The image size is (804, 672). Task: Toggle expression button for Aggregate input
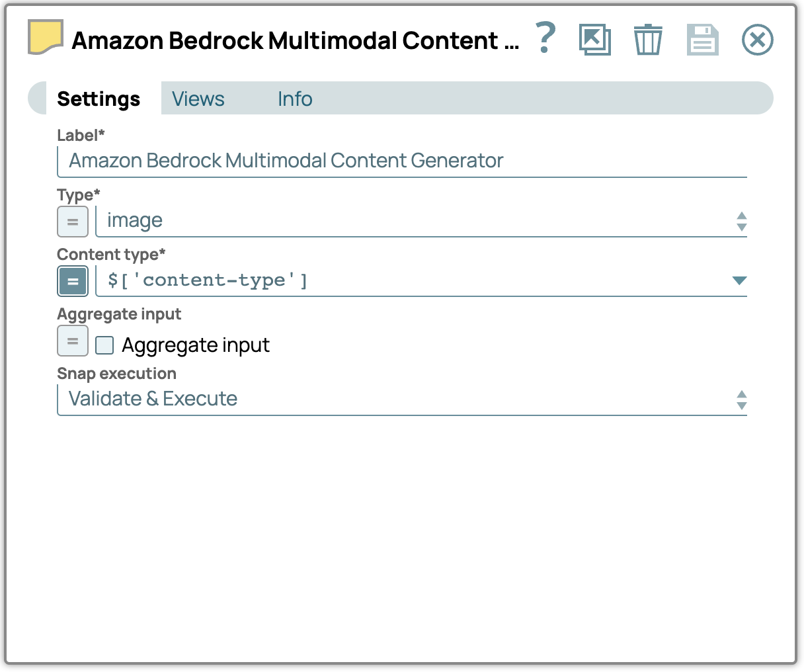73,341
